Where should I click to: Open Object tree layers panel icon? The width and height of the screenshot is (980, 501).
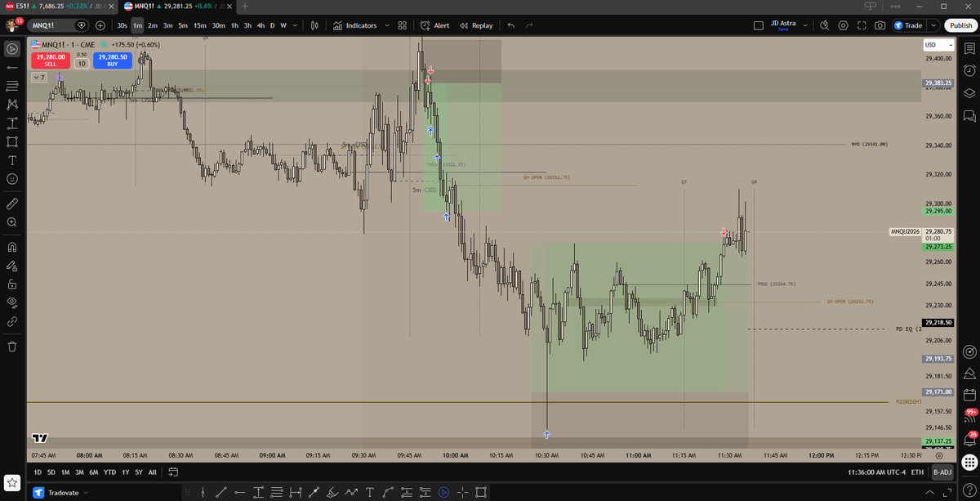coord(969,92)
